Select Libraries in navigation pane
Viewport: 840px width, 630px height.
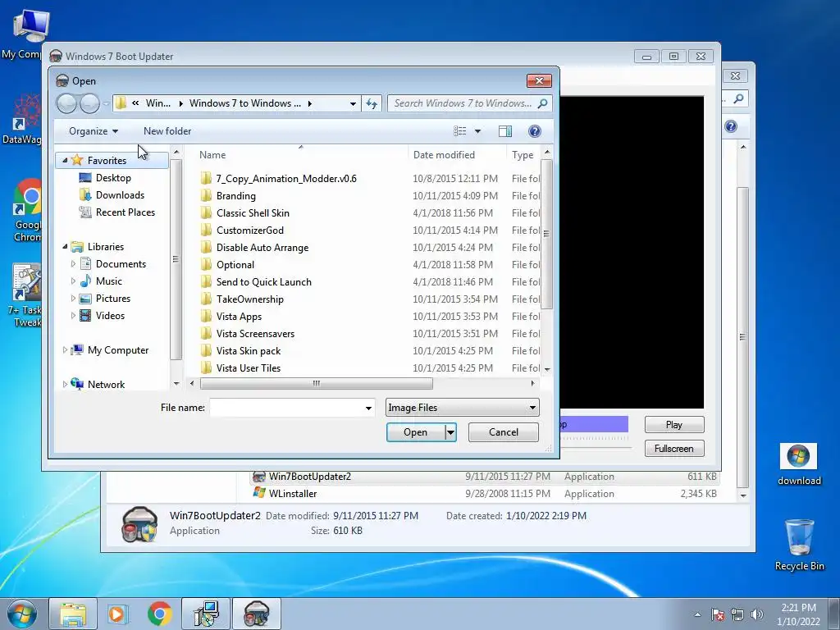[106, 246]
